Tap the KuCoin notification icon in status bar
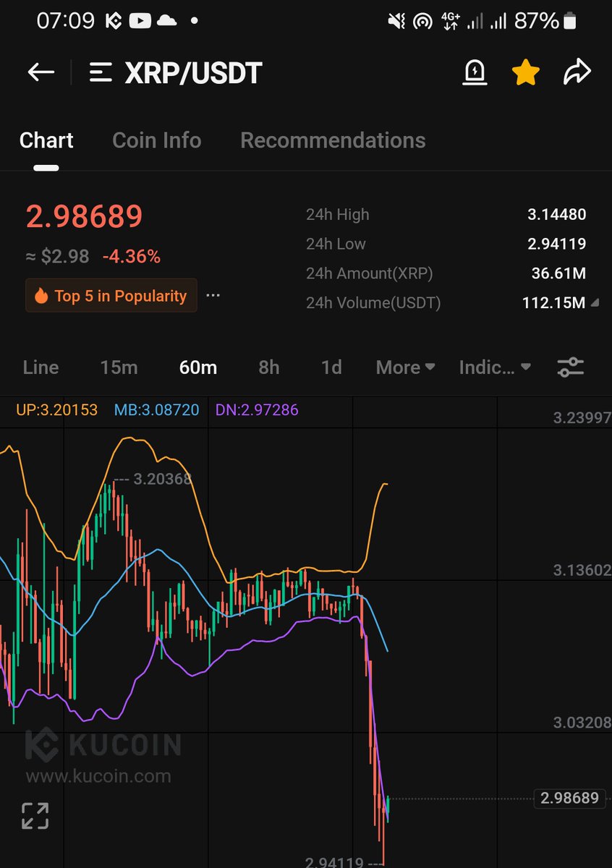This screenshot has width=612, height=868. point(113,21)
